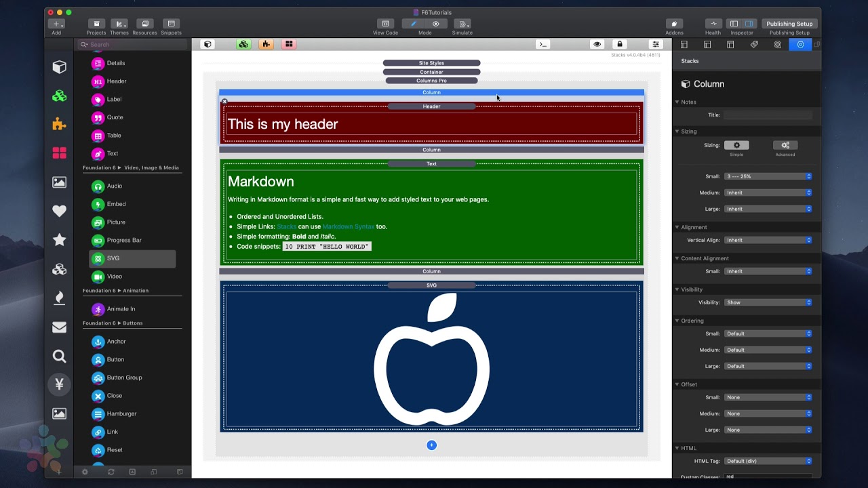Image resolution: width=868 pixels, height=488 pixels.
Task: Open Vertical Align dropdown
Action: point(768,240)
